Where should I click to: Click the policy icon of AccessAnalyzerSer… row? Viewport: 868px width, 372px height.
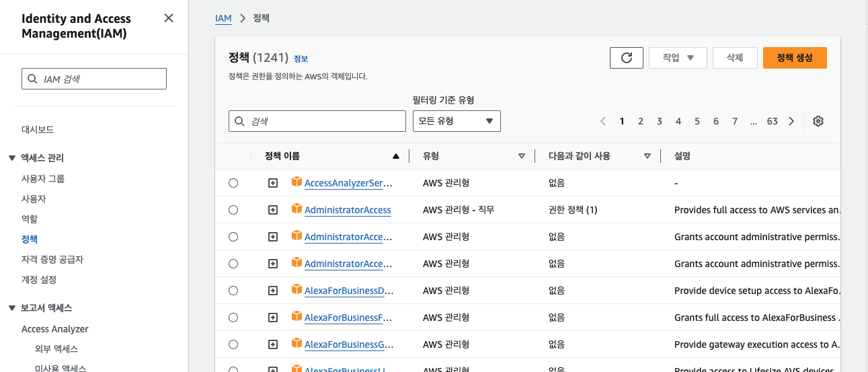(297, 182)
